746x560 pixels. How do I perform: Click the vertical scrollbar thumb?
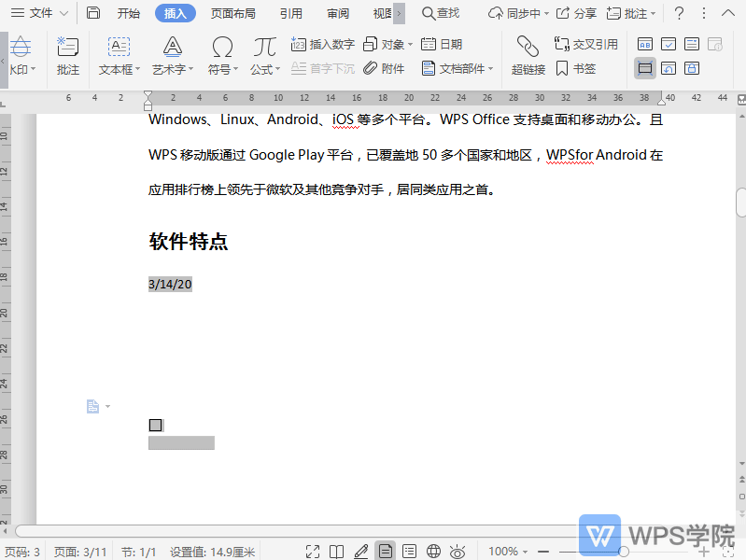(740, 202)
